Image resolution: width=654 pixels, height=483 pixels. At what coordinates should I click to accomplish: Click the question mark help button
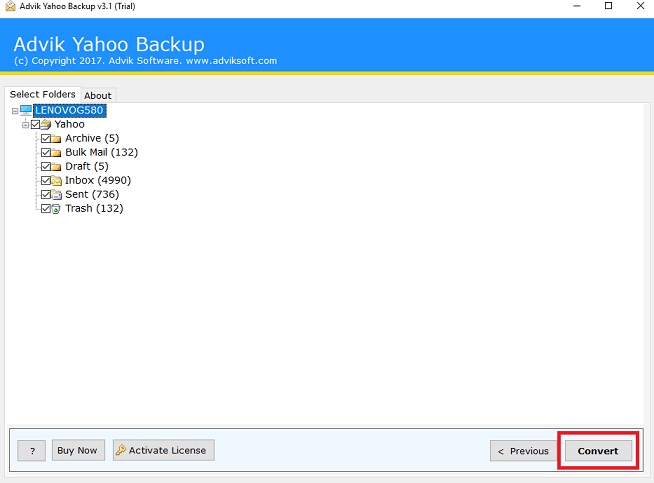[x=32, y=450]
